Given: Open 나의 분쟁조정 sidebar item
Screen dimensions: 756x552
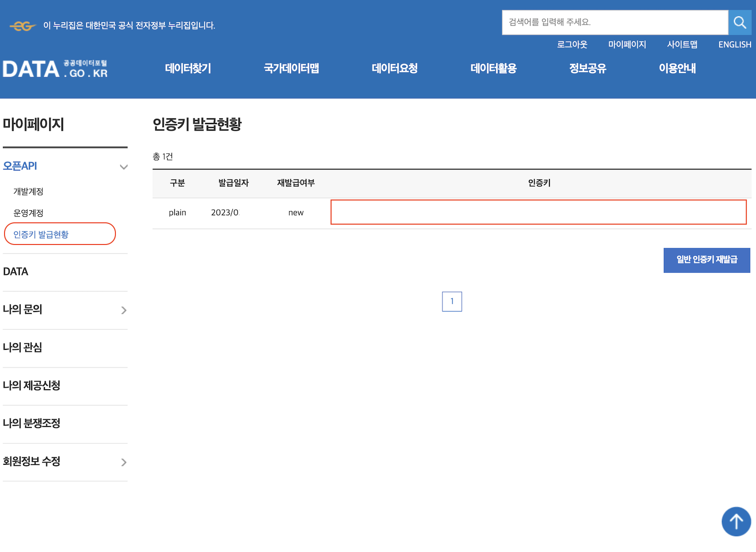Looking at the screenshot, I should [x=31, y=423].
